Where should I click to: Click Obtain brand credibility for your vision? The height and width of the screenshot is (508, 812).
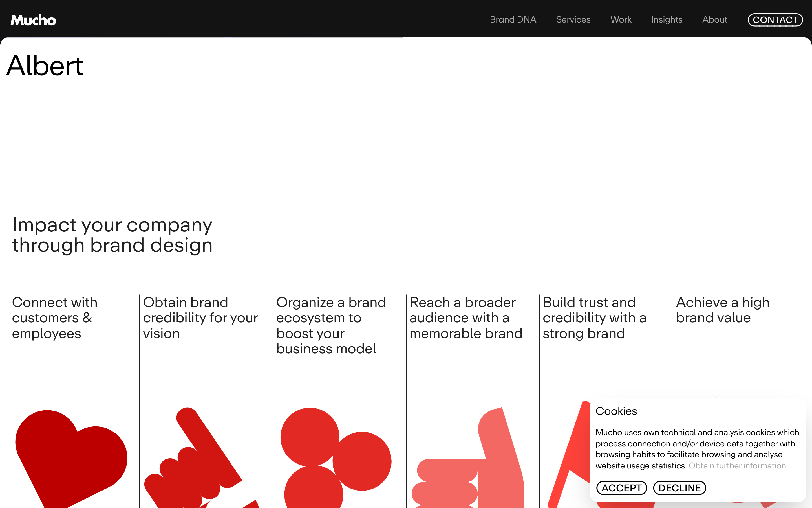(x=200, y=318)
